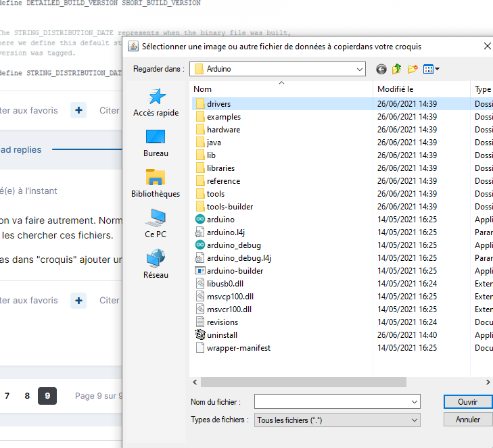
Task: Click the left scroll arrow of the file list
Action: click(195, 382)
